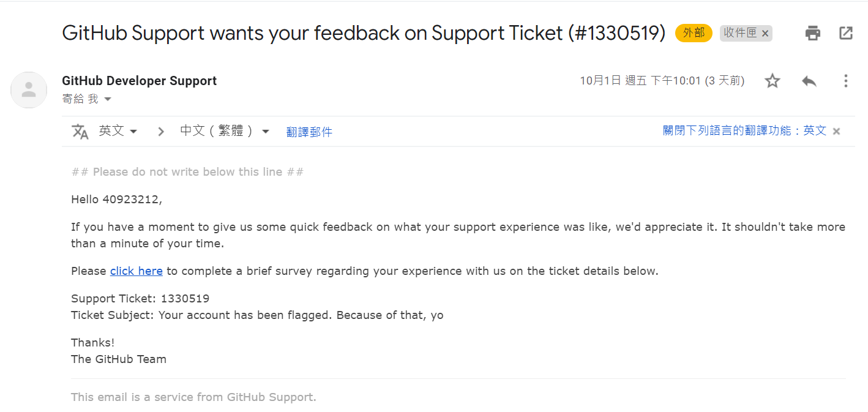Screen dimensions: 868x412
Task: Click the 翻譯郵件 translate message link
Action: point(309,132)
